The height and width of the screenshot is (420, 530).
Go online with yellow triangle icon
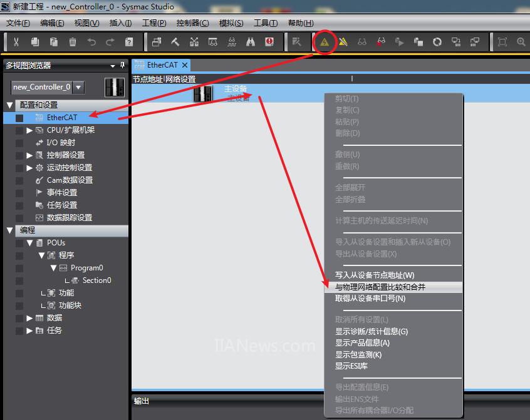[325, 42]
